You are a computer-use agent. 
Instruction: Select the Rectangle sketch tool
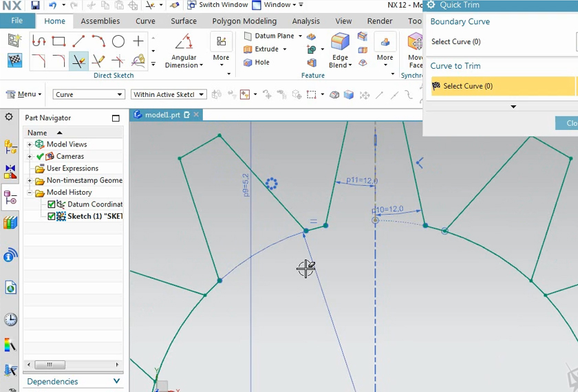(x=58, y=41)
